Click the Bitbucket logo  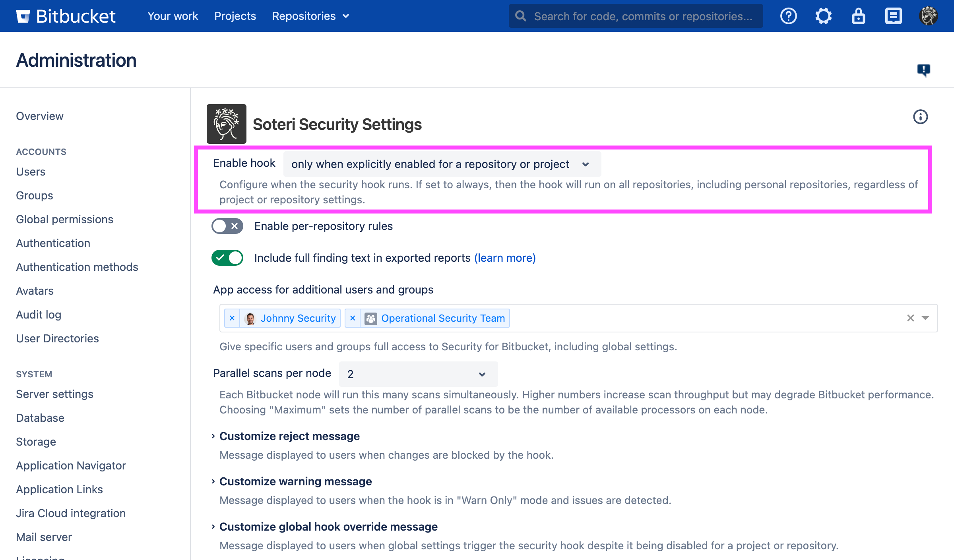tap(66, 16)
